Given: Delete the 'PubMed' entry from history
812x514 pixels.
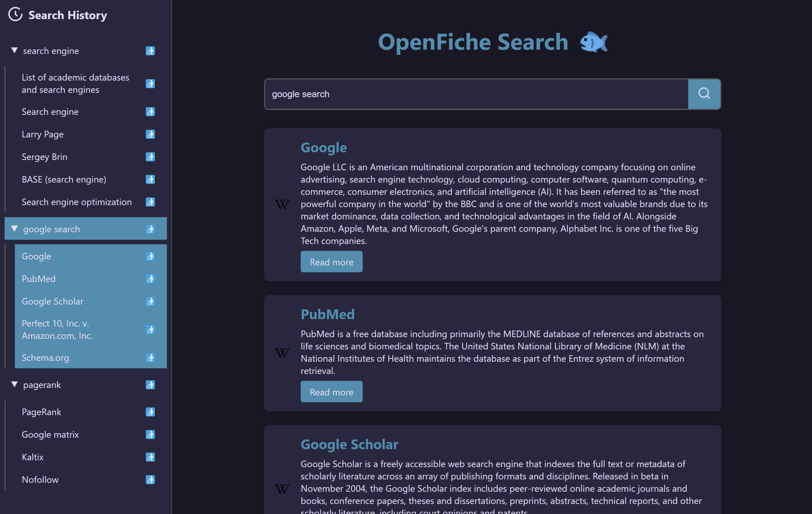Looking at the screenshot, I should (150, 279).
